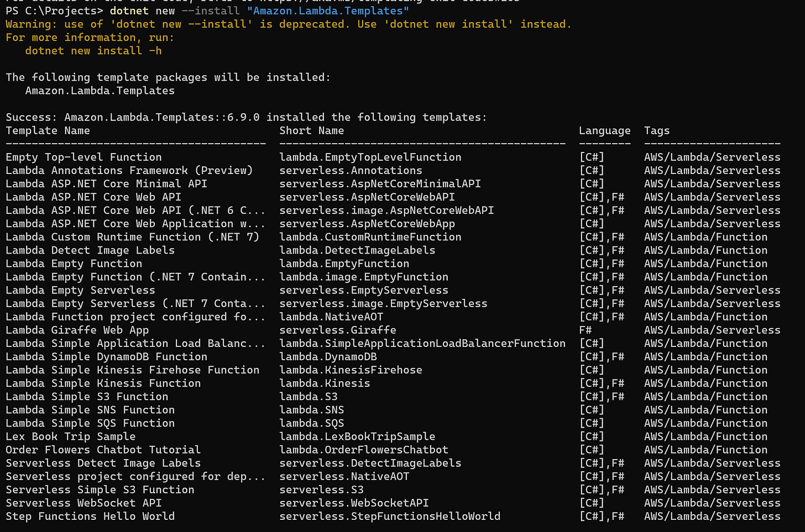The width and height of the screenshot is (805, 532).
Task: Select 'lambda.CustomRuntimeFunction' short name
Action: pos(370,236)
